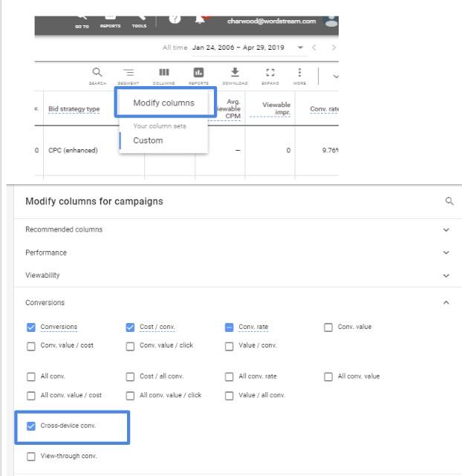Screen dimensions: 462x476
Task: Click the Columns icon in toolbar
Action: tap(164, 73)
